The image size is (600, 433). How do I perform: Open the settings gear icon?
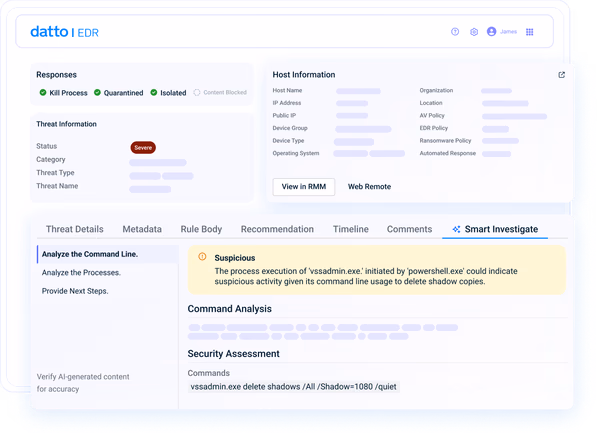coord(474,32)
